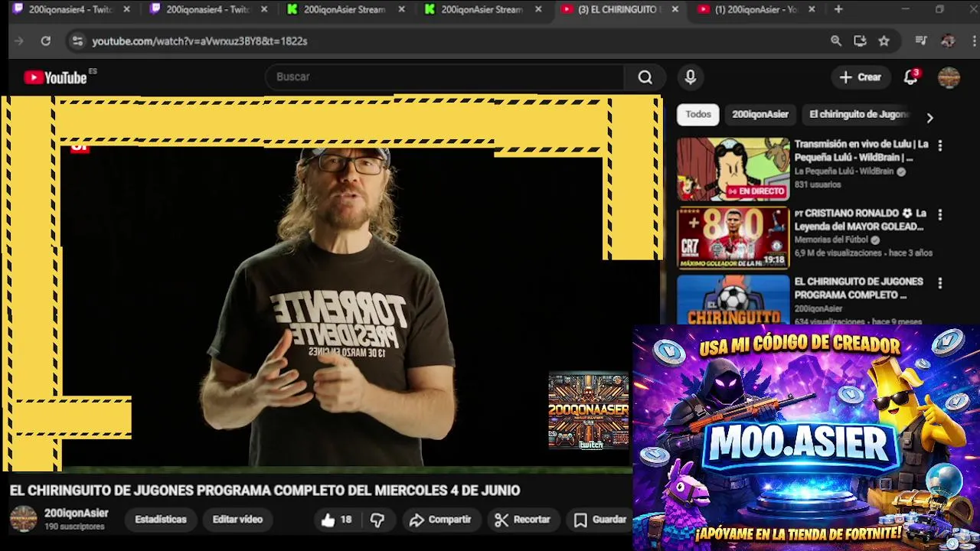The height and width of the screenshot is (551, 980).
Task: Bookmark this page with the star icon
Action: point(884,41)
